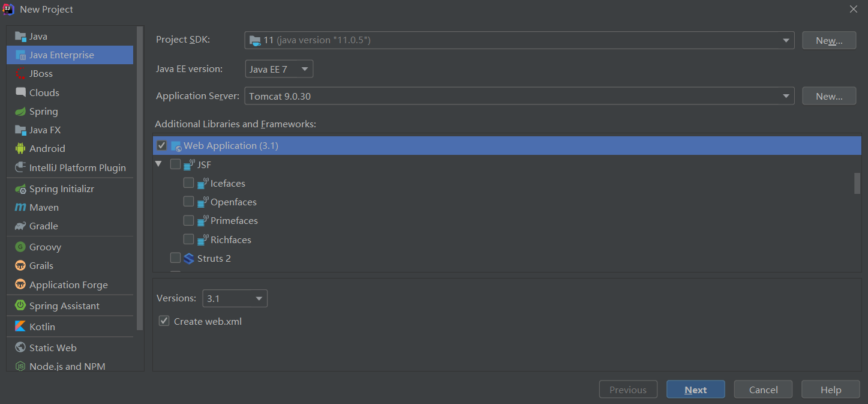Screen dimensions: 868x404
Task: Click the JBoss red icon
Action: (x=20, y=74)
